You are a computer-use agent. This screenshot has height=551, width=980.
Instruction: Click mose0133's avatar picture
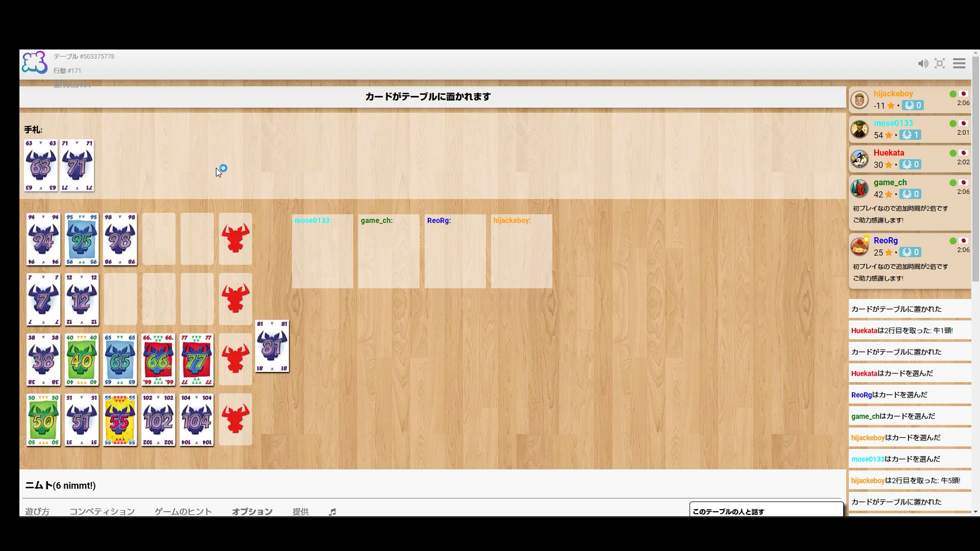(860, 130)
